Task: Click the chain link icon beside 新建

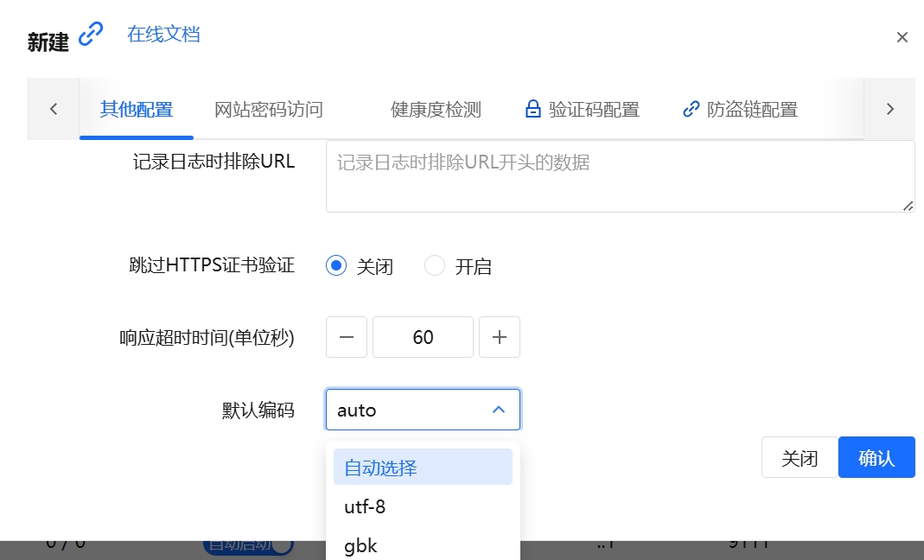Action: [x=91, y=35]
